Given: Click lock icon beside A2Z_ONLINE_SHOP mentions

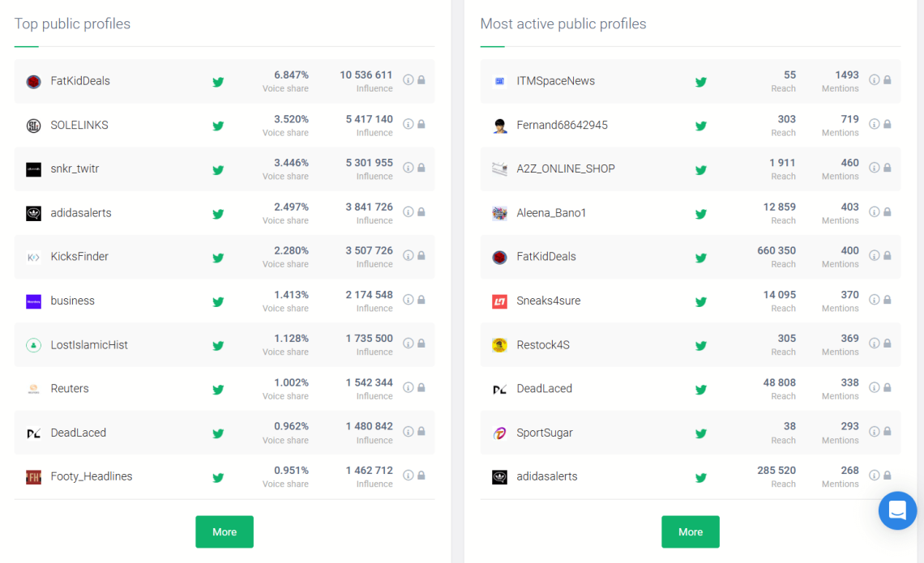Looking at the screenshot, I should pyautogui.click(x=888, y=168).
